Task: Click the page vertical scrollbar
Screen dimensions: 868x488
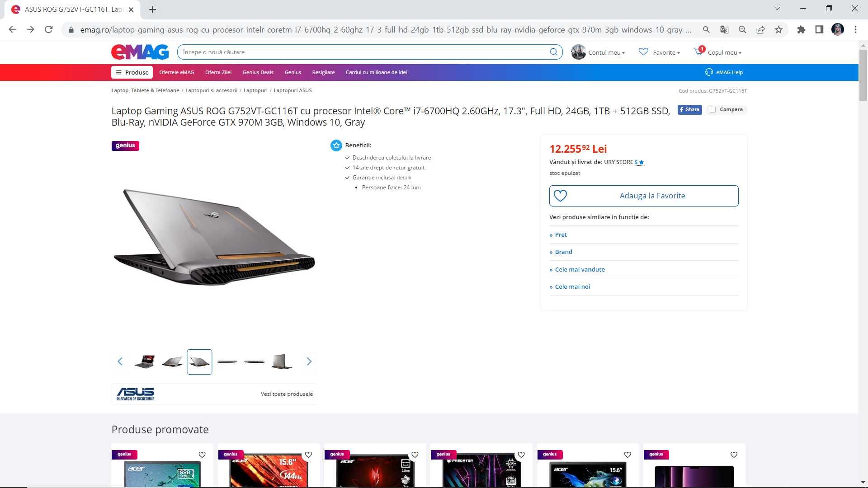Action: (x=863, y=75)
